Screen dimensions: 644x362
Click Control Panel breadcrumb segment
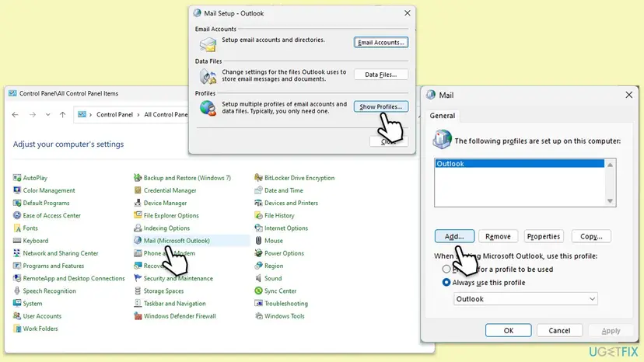coord(114,114)
